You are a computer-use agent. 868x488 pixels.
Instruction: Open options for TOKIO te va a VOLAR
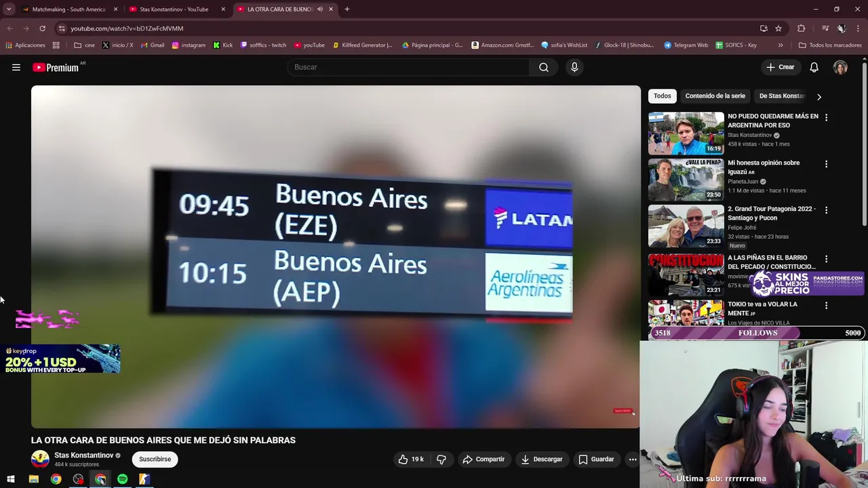(826, 306)
